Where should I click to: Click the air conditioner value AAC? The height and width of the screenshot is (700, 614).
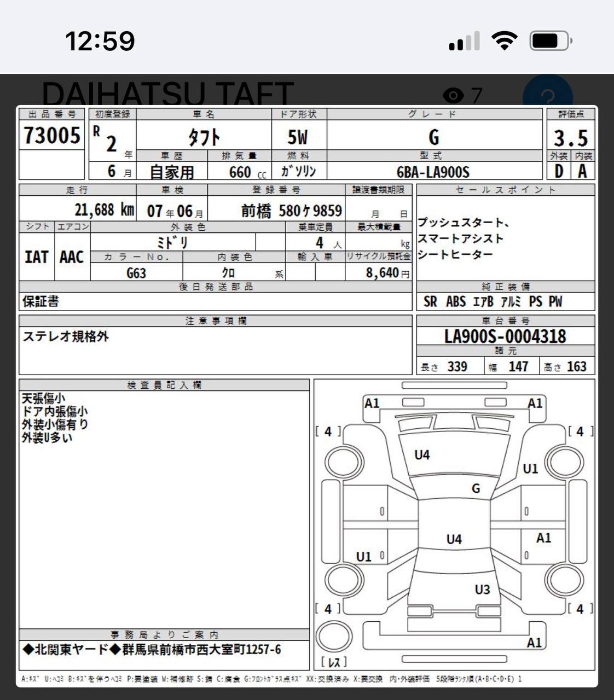click(72, 256)
